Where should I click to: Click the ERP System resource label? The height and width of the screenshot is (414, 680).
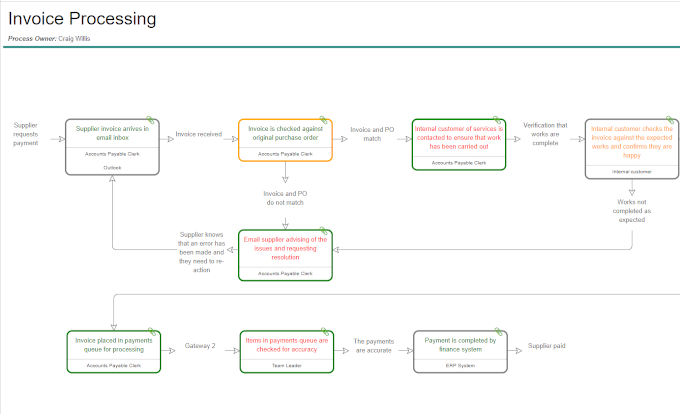[x=460, y=366]
